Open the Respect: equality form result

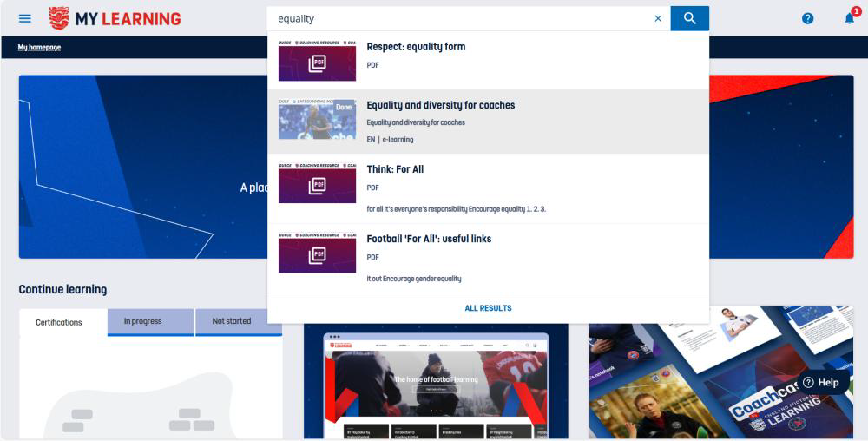(x=488, y=60)
